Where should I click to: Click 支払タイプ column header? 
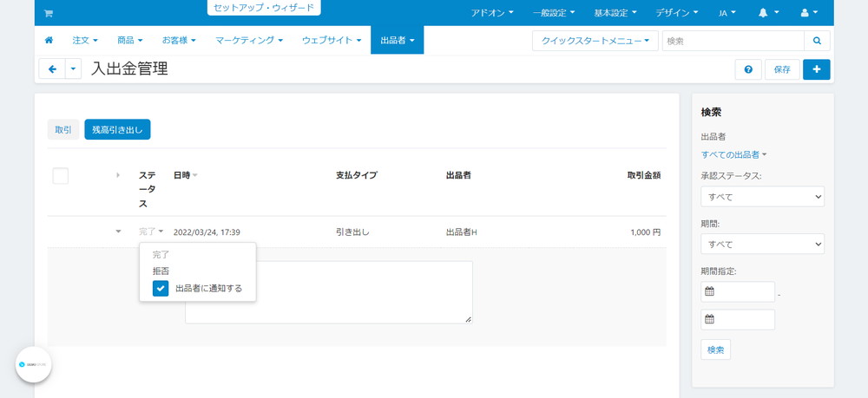(x=357, y=175)
